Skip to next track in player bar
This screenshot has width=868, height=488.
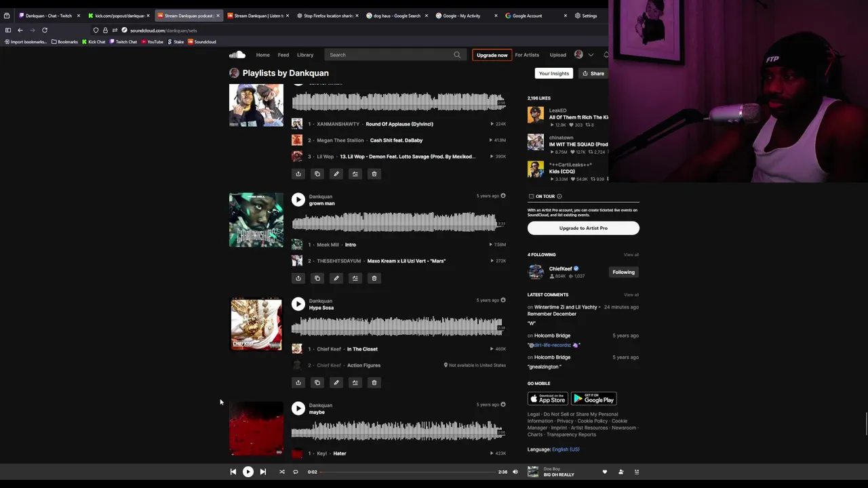(263, 472)
